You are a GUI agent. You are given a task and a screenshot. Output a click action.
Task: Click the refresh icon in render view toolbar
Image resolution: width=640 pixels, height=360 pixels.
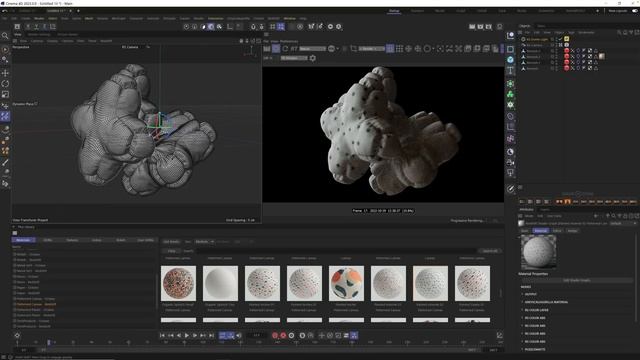(285, 49)
